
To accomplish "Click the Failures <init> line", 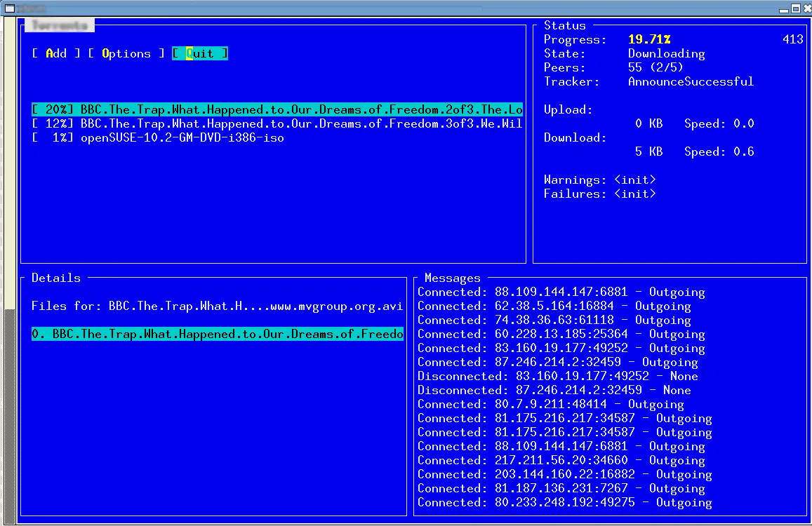I will click(x=599, y=194).
